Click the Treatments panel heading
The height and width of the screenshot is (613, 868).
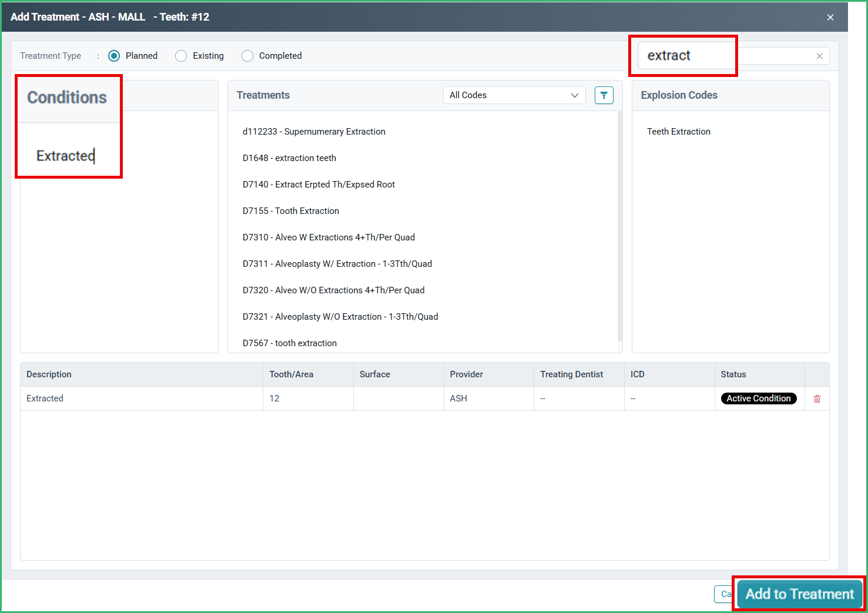coord(263,95)
